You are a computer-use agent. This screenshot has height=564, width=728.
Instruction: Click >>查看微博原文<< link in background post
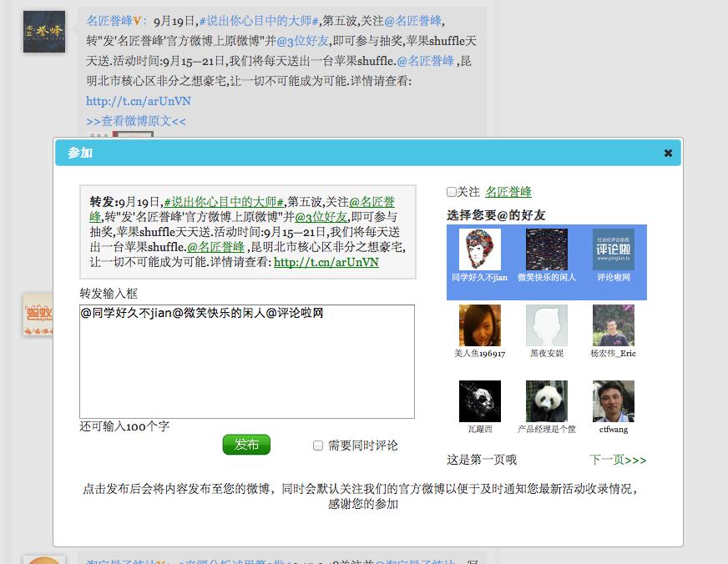136,121
